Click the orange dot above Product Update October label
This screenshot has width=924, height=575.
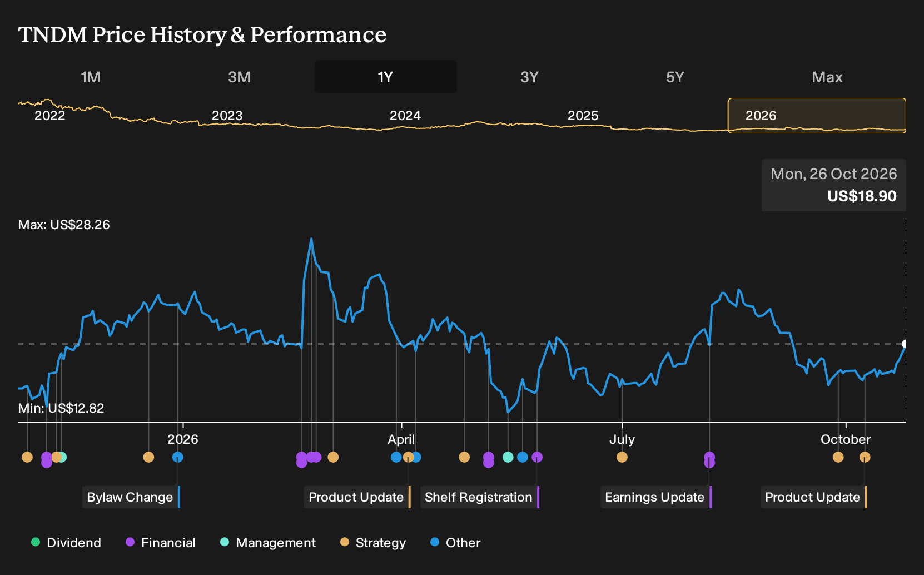point(865,457)
